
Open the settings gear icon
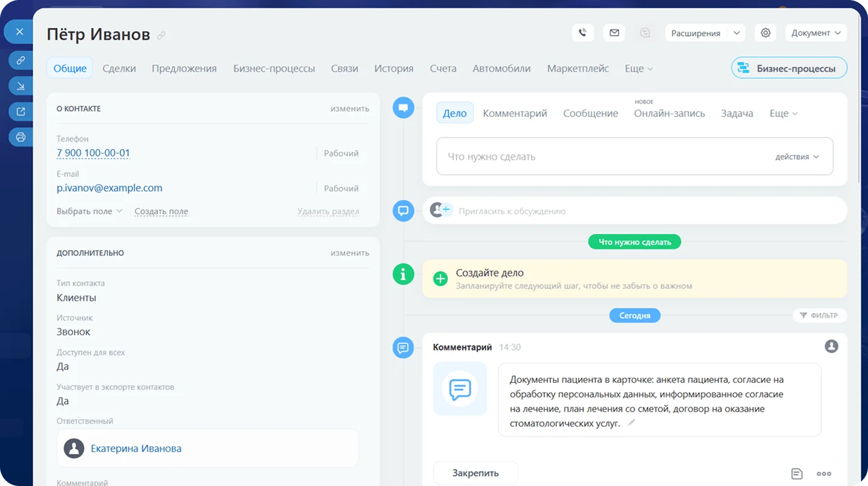point(766,33)
